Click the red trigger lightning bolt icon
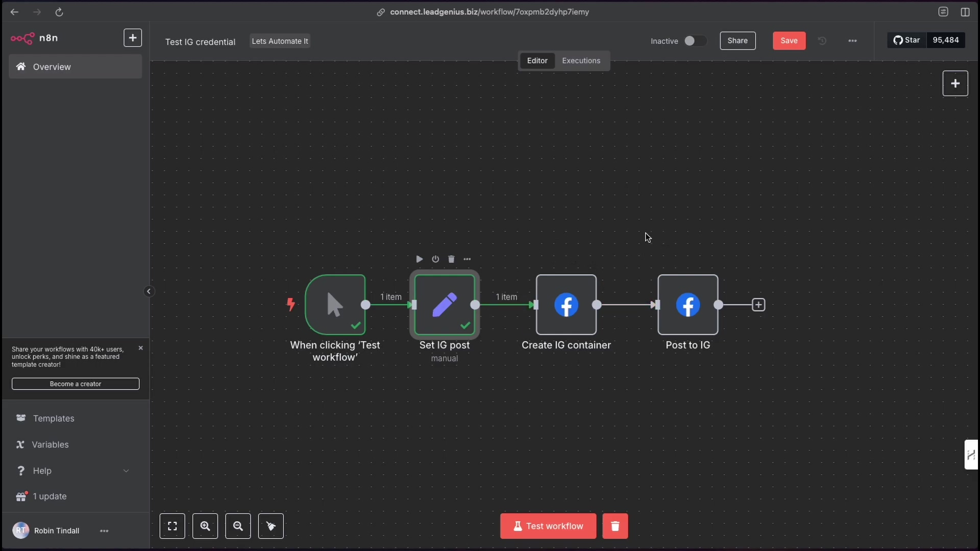This screenshot has height=551, width=980. (x=291, y=305)
